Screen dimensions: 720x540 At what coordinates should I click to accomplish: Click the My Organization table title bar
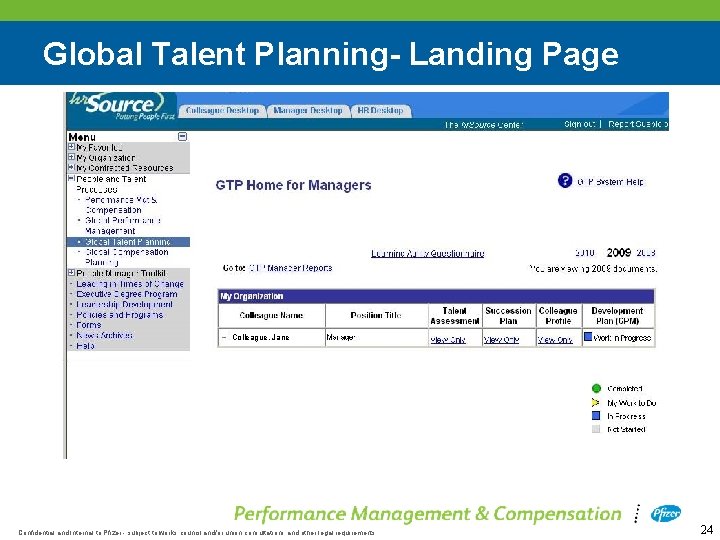pos(436,296)
